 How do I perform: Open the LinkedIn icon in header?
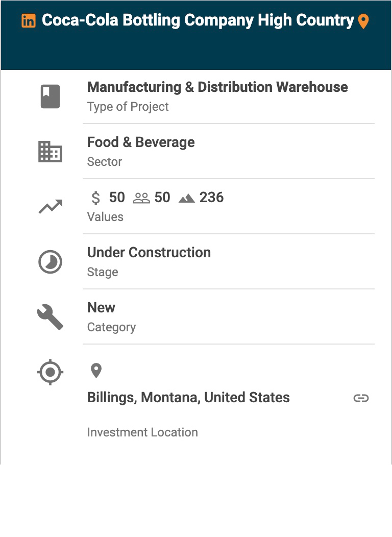[x=29, y=21]
